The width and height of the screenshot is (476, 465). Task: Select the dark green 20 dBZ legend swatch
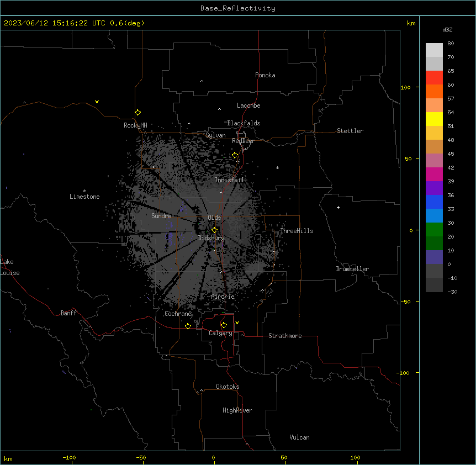[x=434, y=243]
